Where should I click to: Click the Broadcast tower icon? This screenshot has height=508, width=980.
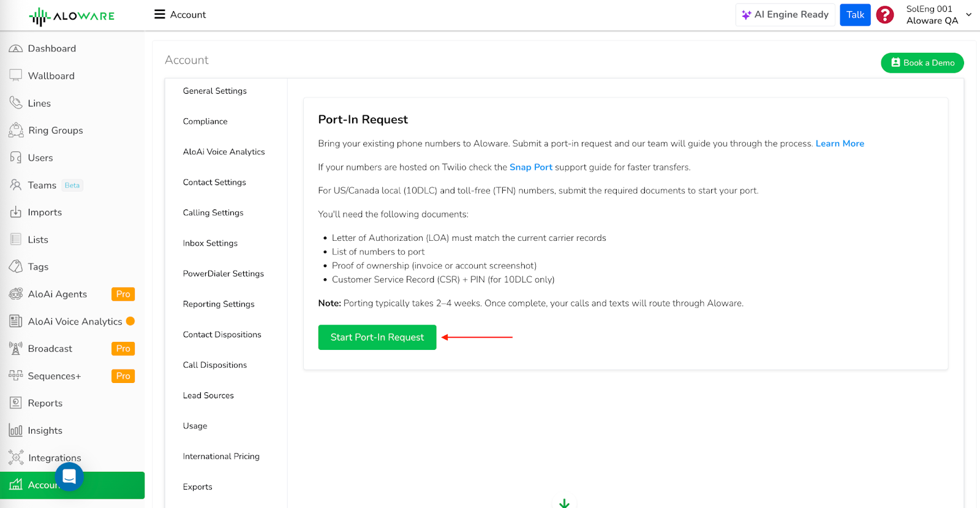[16, 348]
